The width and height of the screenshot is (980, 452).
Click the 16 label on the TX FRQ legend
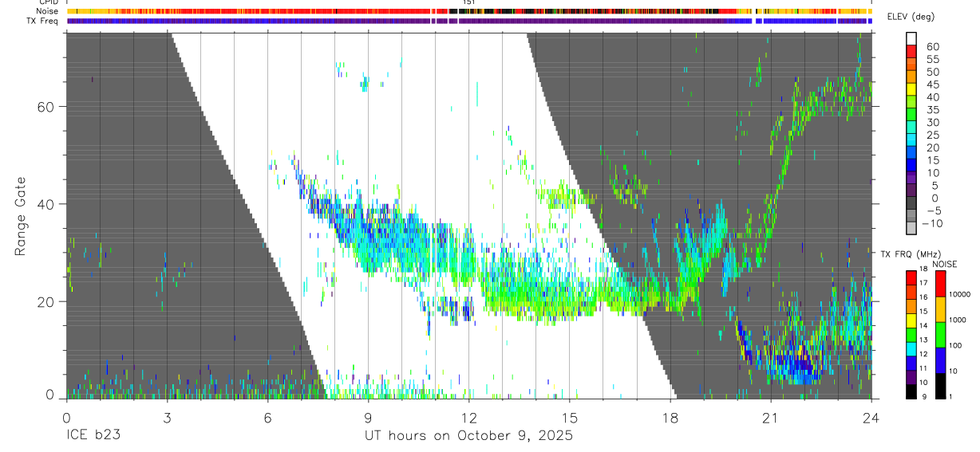coord(923,297)
